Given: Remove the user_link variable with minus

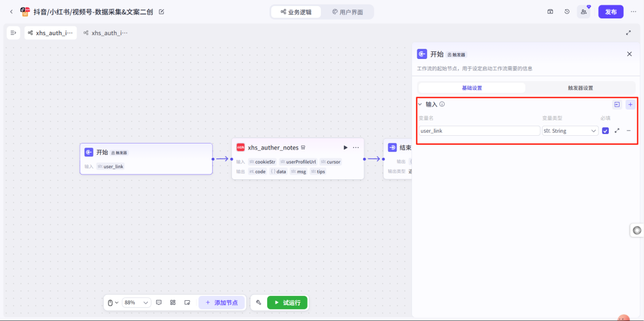Looking at the screenshot, I should [x=628, y=131].
